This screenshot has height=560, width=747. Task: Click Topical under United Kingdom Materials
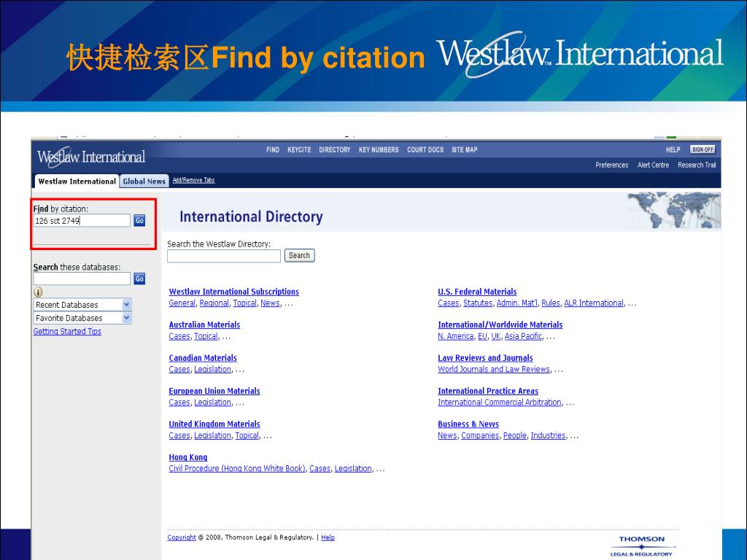(x=247, y=435)
